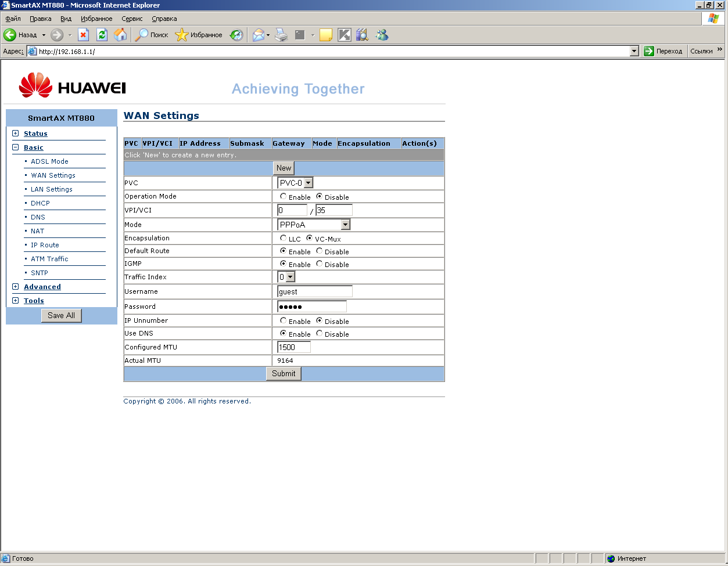Viewport: 728px width, 566px height.
Task: Open the ADSL Mode link
Action: [49, 161]
